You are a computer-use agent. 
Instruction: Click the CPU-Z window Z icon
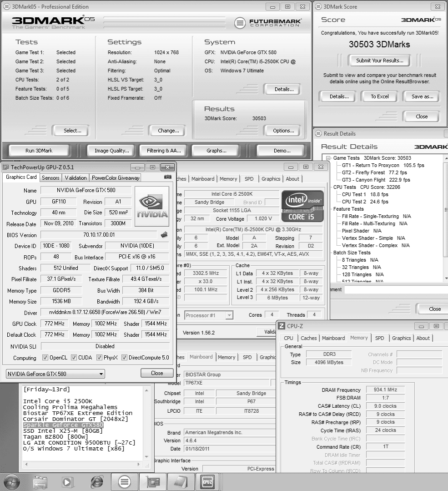282,326
